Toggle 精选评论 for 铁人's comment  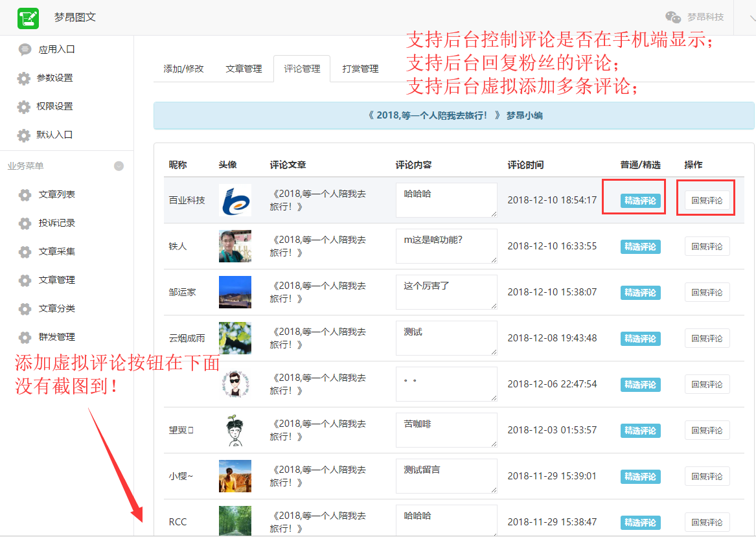(640, 247)
